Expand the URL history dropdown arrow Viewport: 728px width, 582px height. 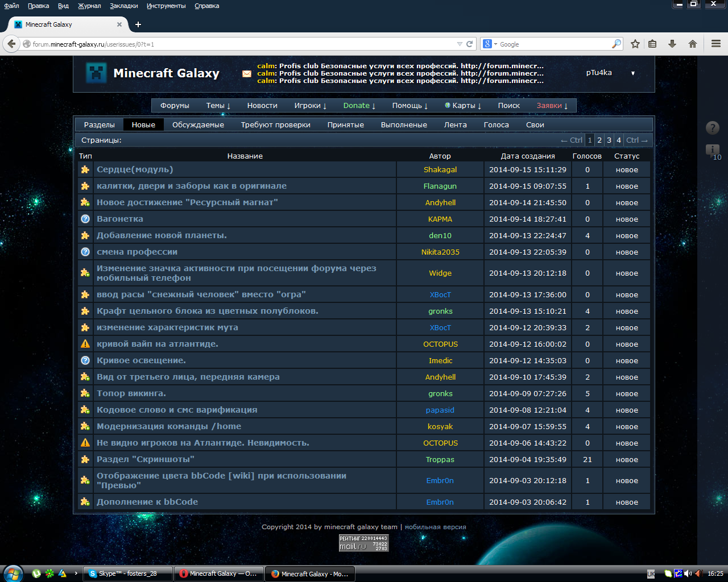460,44
